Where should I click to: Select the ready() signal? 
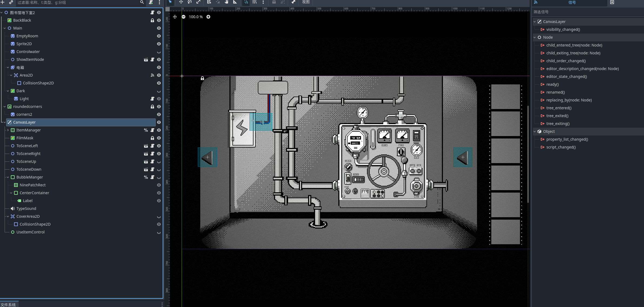pyautogui.click(x=552, y=84)
